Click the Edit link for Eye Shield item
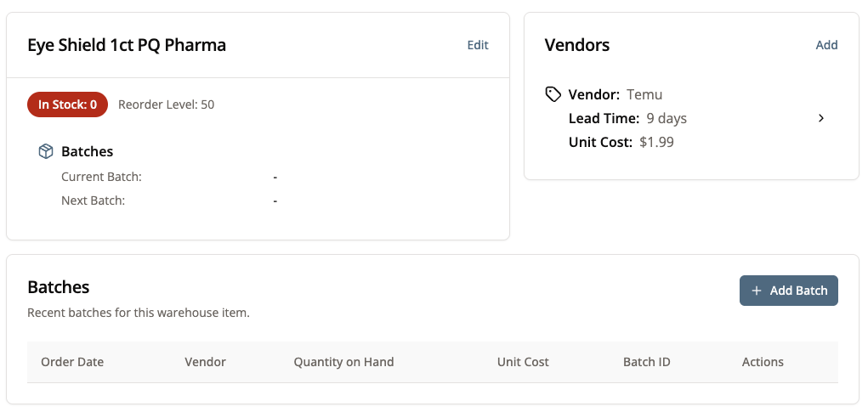This screenshot has height=418, width=868. tap(478, 45)
